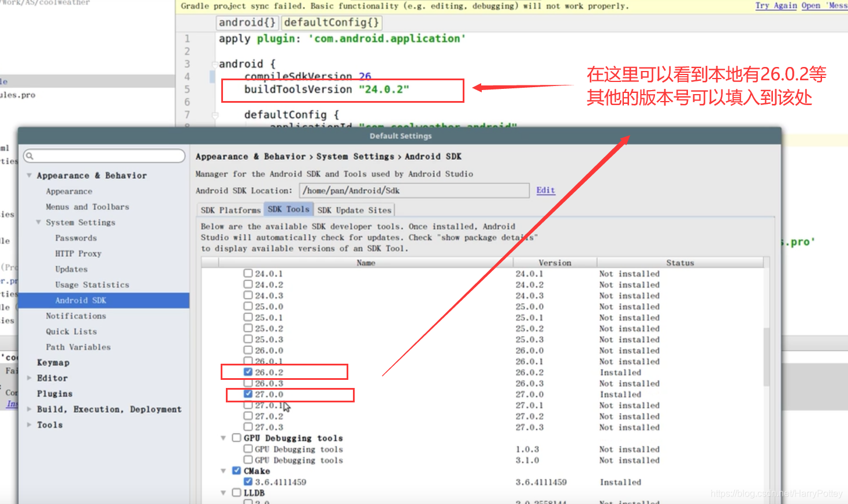Uncheck the 26.0.2 build tools checkbox
The width and height of the screenshot is (848, 504).
(248, 372)
